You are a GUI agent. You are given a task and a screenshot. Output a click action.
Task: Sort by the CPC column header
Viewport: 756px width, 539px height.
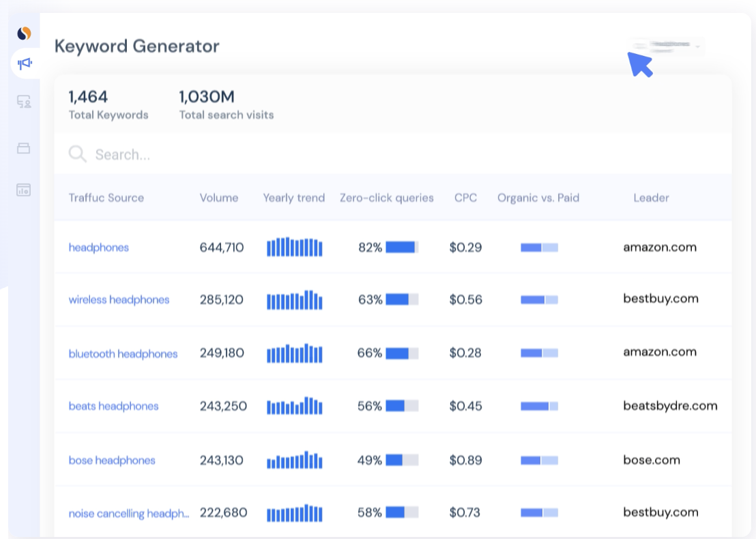click(465, 198)
